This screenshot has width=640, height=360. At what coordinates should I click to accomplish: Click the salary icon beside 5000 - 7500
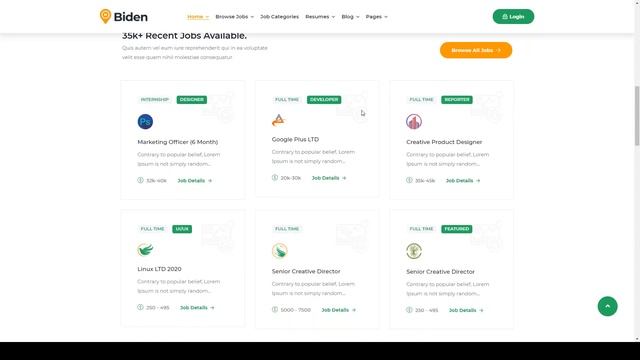pos(275,309)
